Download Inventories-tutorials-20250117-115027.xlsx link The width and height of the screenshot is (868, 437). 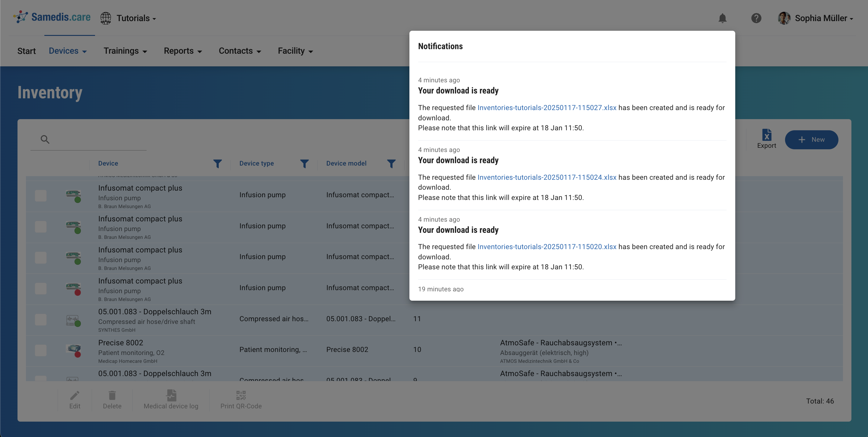(x=547, y=108)
